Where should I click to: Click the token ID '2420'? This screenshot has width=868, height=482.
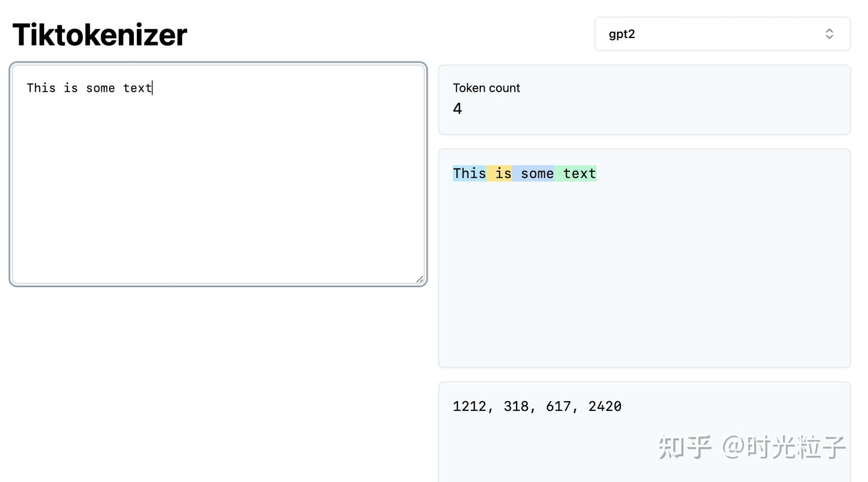tap(606, 405)
